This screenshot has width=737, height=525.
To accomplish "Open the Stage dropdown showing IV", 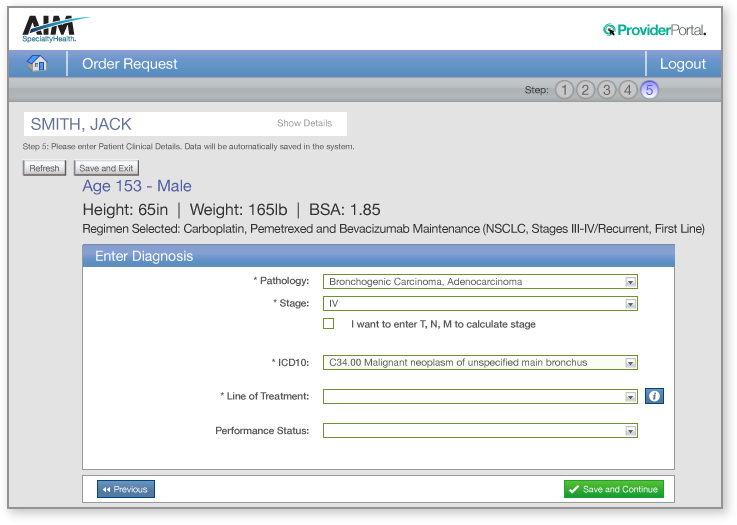I will click(480, 303).
